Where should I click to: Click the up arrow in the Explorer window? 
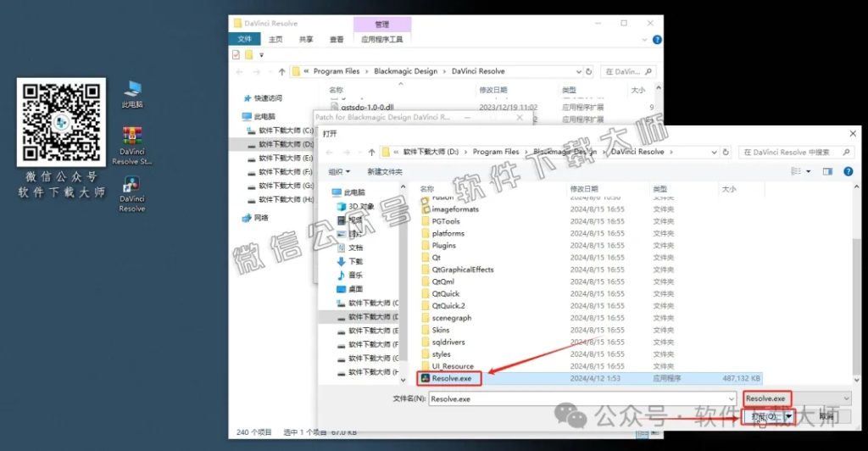pyautogui.click(x=281, y=71)
